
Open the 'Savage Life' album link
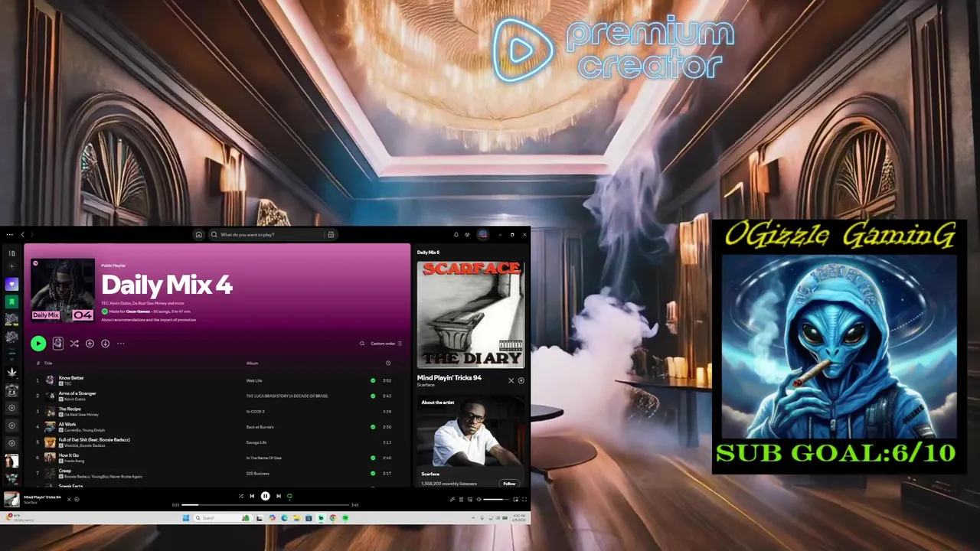(256, 442)
